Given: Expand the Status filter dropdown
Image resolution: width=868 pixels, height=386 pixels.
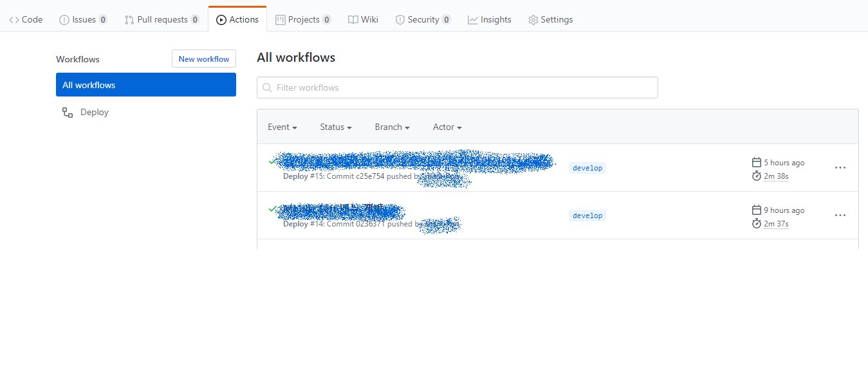Looking at the screenshot, I should 336,127.
